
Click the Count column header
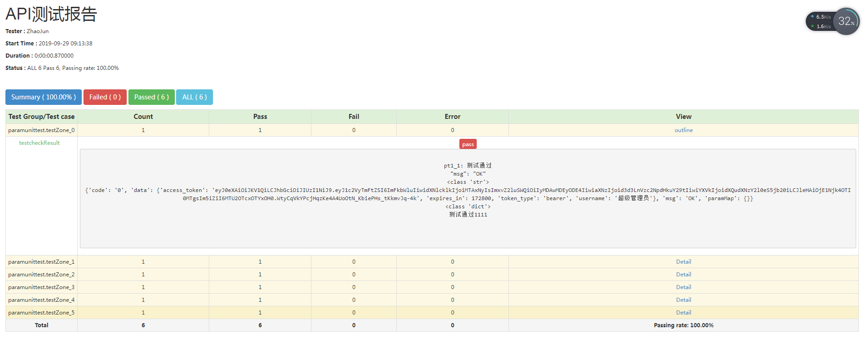pos(143,117)
